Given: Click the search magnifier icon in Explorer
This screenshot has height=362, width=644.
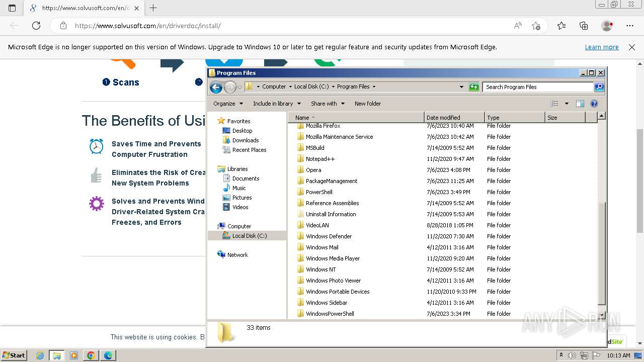Looking at the screenshot, I should (x=599, y=87).
